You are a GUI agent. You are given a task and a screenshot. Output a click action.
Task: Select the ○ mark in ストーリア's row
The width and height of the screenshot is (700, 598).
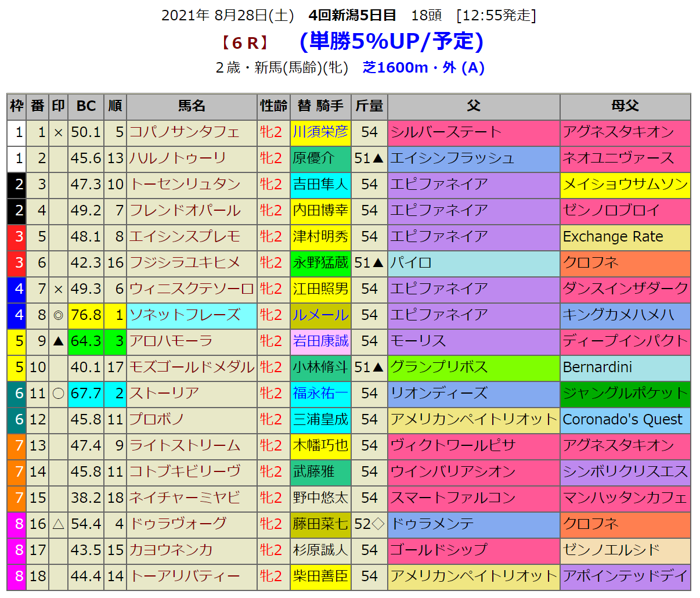click(x=58, y=394)
